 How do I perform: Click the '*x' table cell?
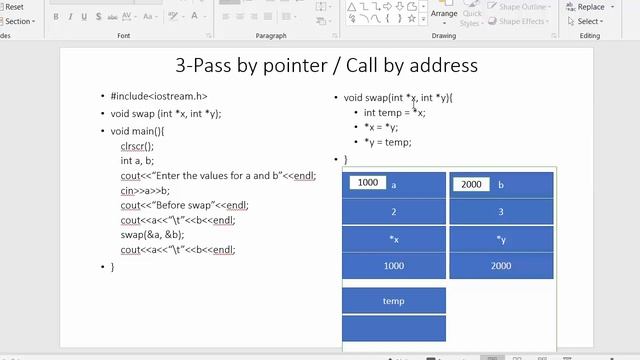tap(394, 239)
